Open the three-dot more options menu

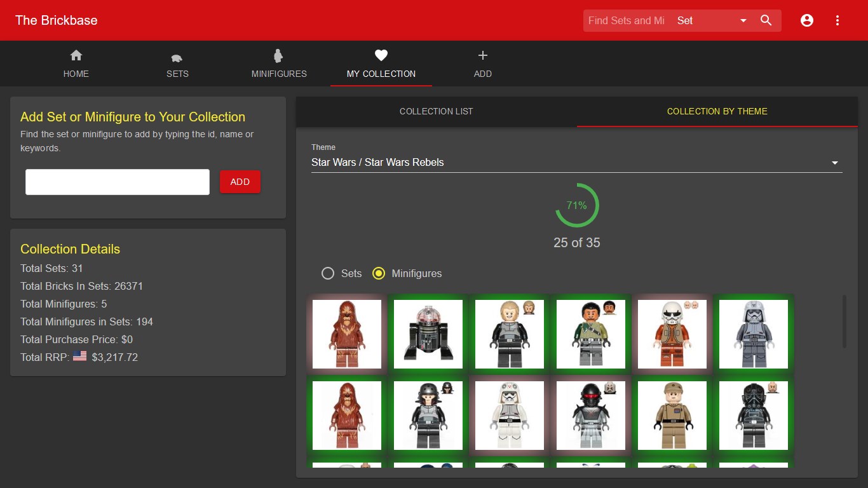pos(837,20)
